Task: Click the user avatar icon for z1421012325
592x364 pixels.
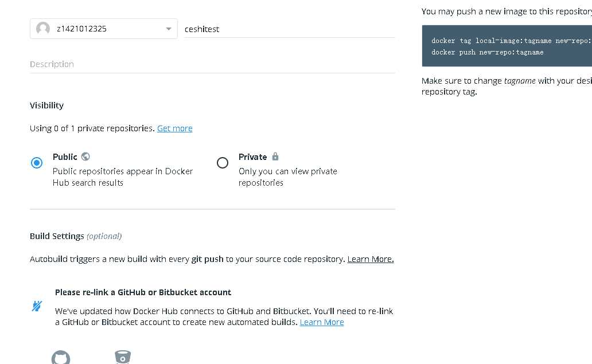Action: (43, 29)
